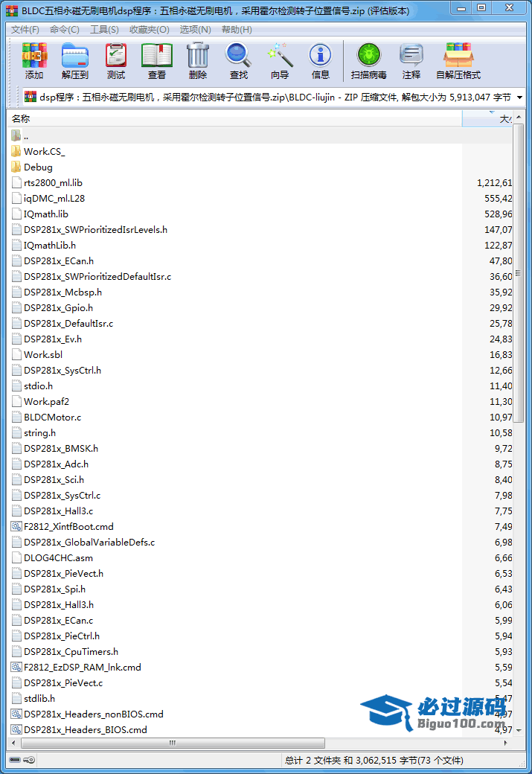Viewport: 532px width, 774px height.
Task: Click the Work.CS_ folder icon
Action: pos(16,151)
